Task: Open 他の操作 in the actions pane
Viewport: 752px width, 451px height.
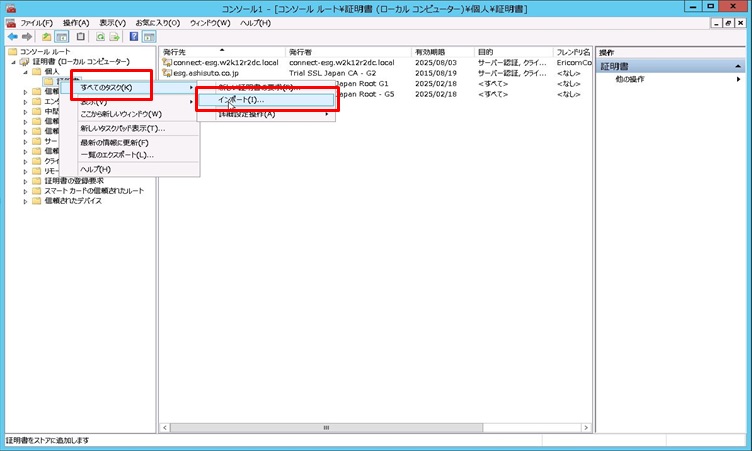Action: 630,79
